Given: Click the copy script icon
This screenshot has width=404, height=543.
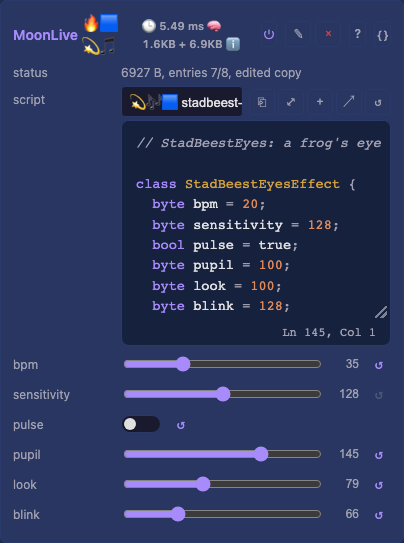Looking at the screenshot, I should coord(262,102).
